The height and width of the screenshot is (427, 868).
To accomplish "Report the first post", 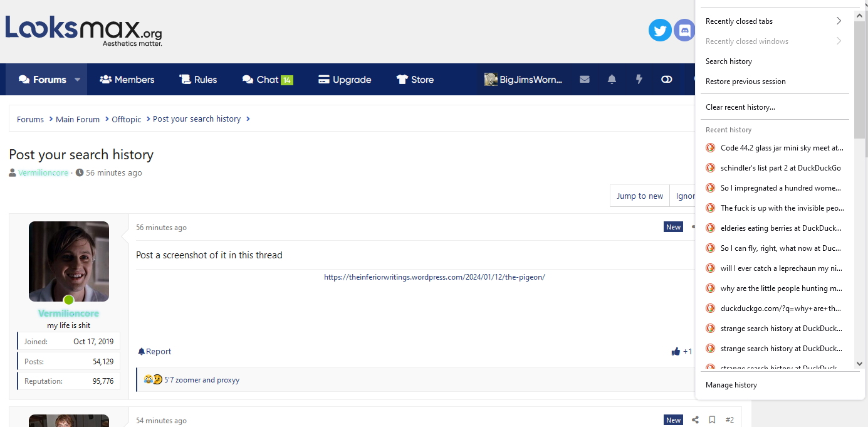I will point(155,352).
